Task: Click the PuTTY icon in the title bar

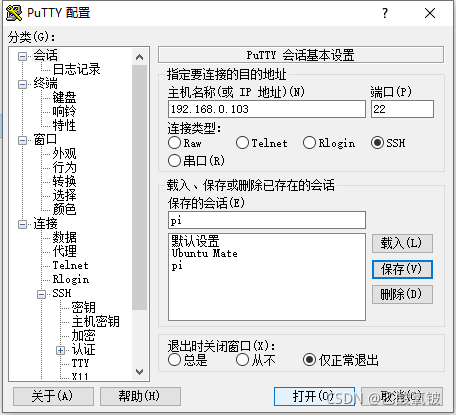Action: coord(14,13)
